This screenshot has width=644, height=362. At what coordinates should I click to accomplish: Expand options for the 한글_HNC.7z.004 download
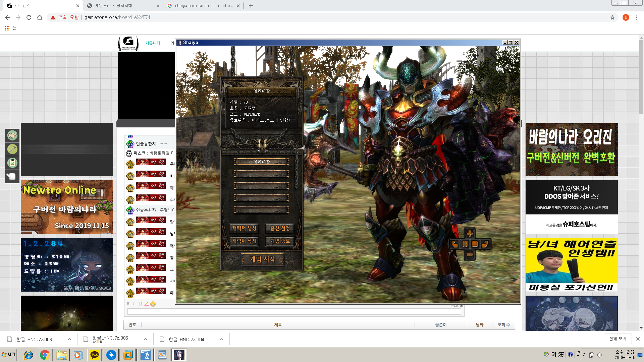tap(222, 339)
